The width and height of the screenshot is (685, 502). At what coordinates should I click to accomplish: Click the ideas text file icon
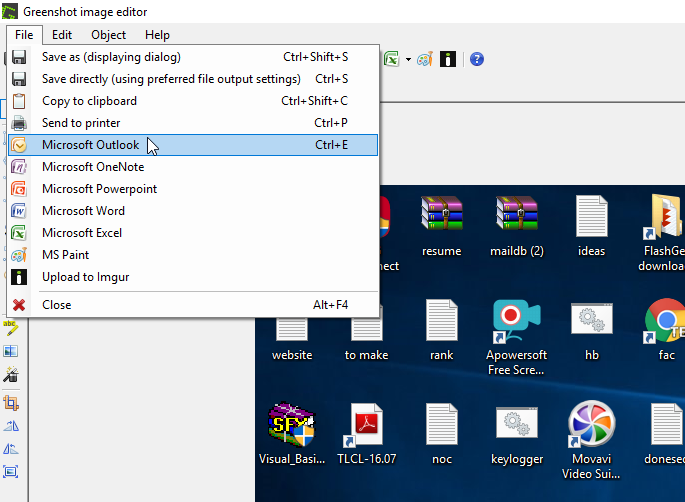pos(592,216)
